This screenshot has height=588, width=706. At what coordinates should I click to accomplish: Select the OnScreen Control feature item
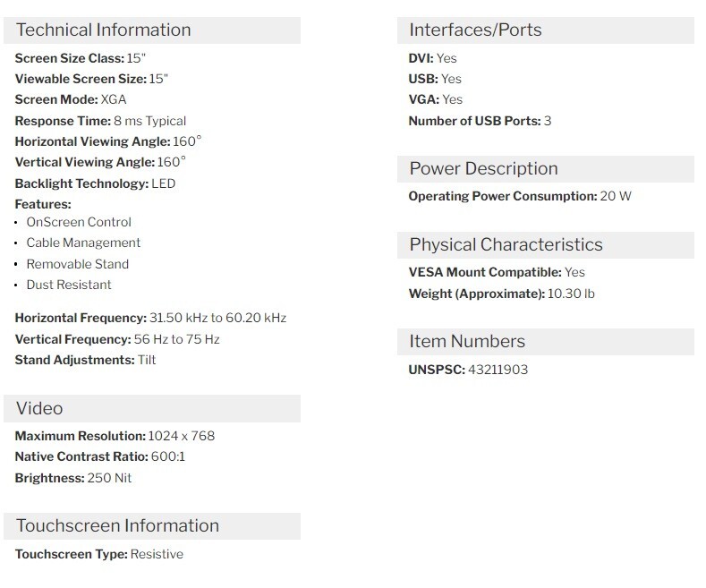[x=79, y=222]
